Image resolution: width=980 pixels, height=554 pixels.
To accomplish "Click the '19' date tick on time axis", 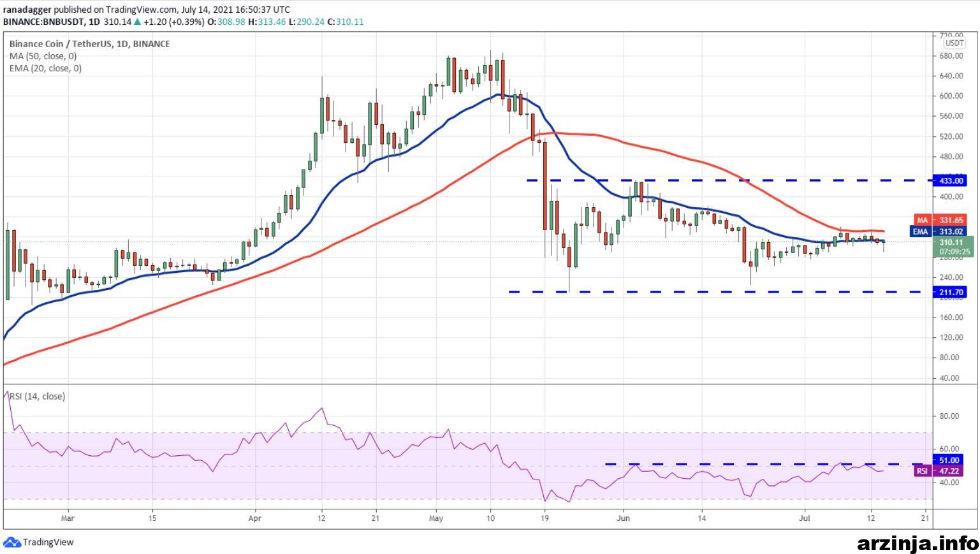I will click(x=544, y=518).
